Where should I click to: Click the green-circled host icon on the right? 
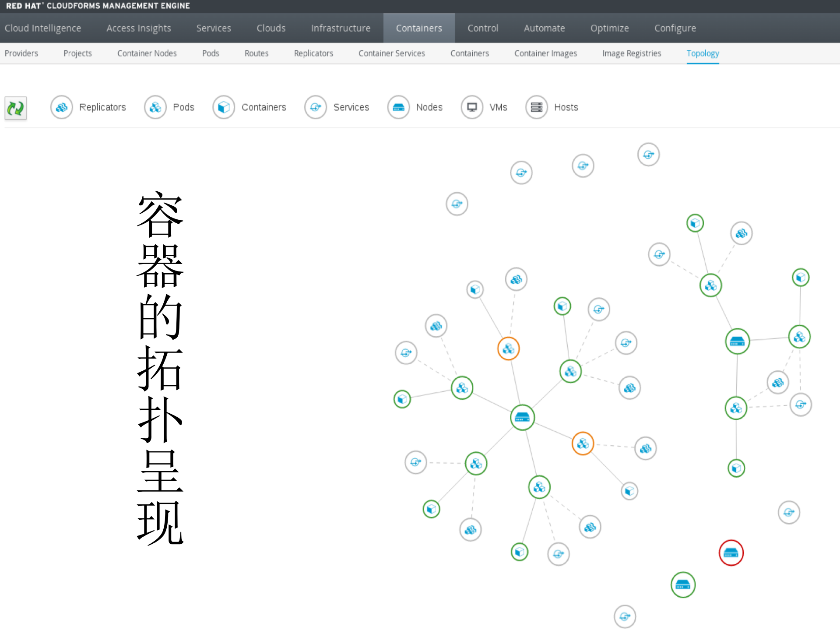[737, 341]
